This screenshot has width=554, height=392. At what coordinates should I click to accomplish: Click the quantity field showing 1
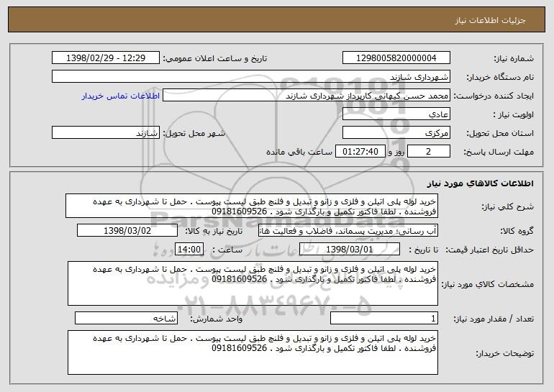click(384, 318)
